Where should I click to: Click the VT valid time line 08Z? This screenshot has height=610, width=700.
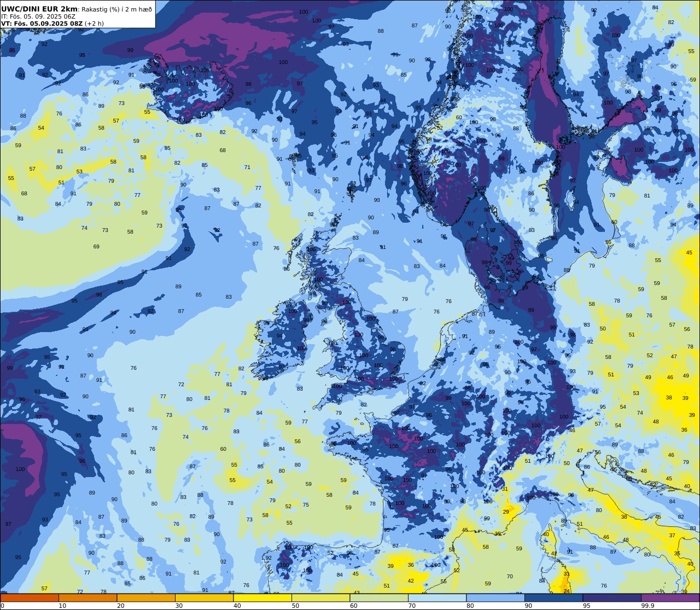click(x=42, y=24)
